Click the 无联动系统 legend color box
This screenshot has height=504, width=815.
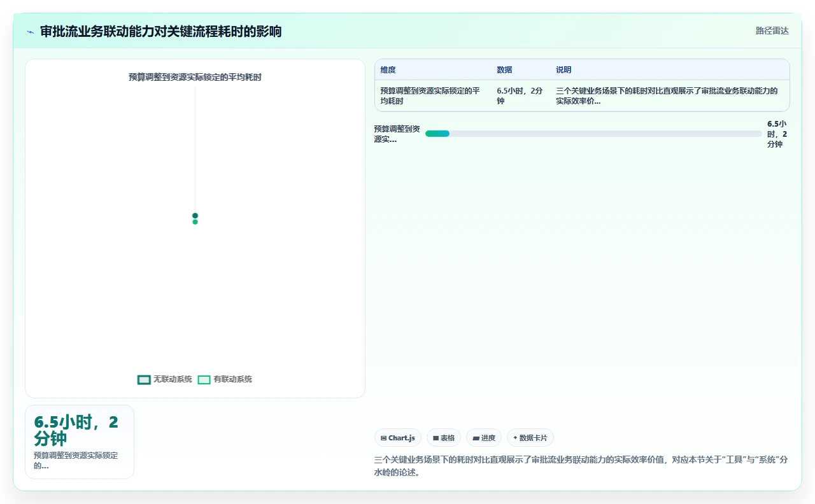144,380
